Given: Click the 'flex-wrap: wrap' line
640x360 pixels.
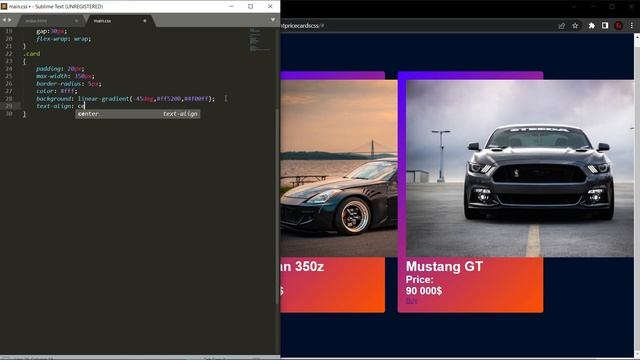Looking at the screenshot, I should (x=64, y=39).
